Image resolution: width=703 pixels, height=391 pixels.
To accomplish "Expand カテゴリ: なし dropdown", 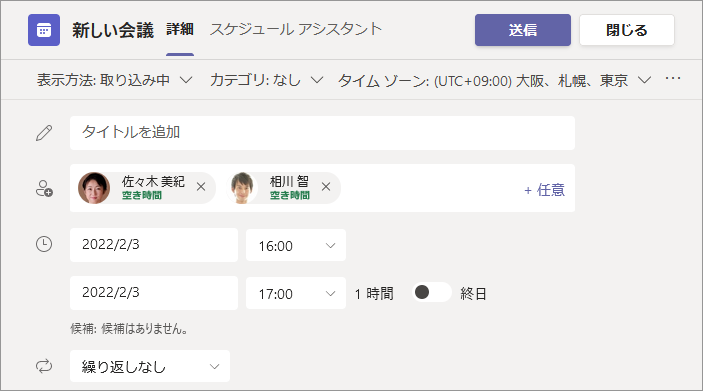I will [266, 80].
